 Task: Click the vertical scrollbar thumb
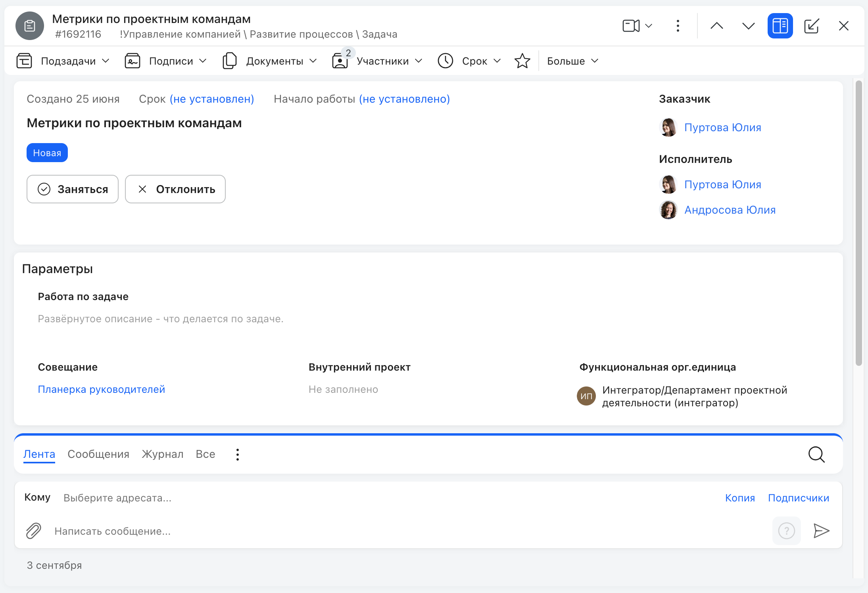[859, 223]
